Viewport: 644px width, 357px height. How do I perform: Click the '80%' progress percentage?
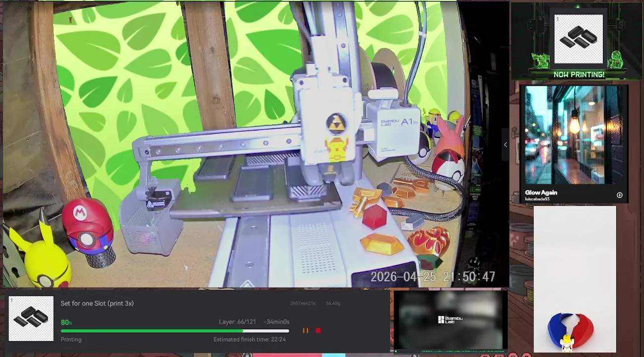click(x=66, y=322)
